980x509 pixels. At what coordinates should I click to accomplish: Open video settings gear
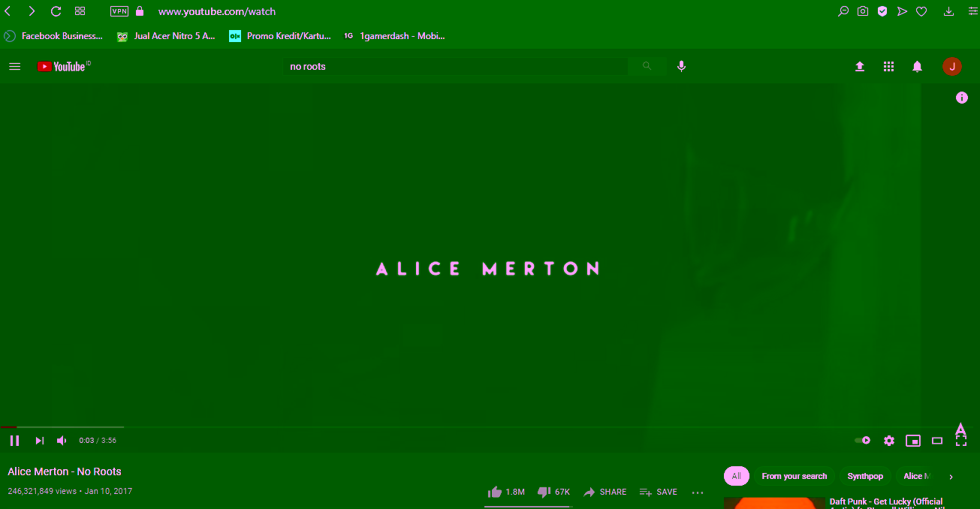coord(889,441)
